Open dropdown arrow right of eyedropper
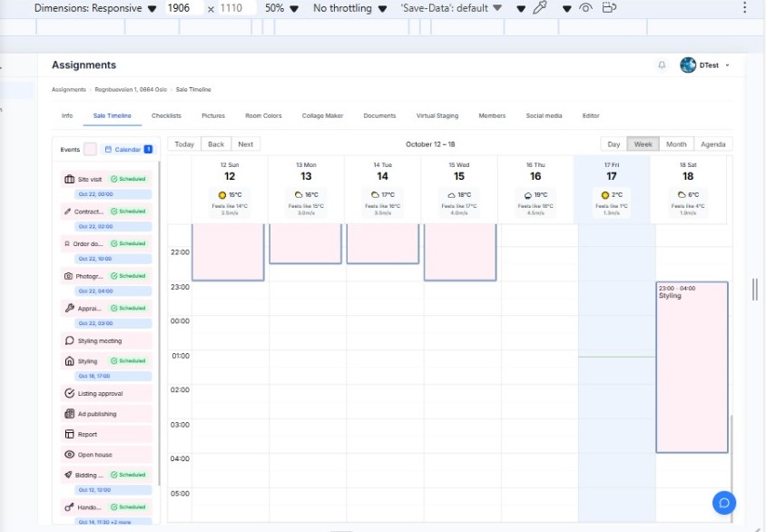The image size is (766, 532). [x=566, y=9]
